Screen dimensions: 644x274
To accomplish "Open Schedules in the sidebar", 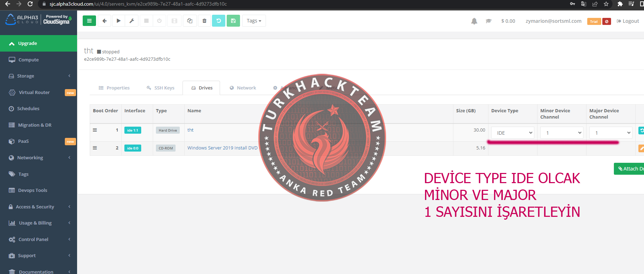I will 39,108.
